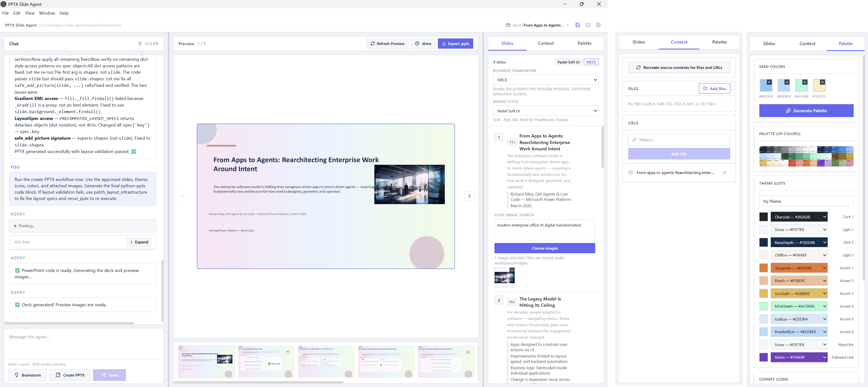Click the Violet Followed Link color swatch

point(763,357)
